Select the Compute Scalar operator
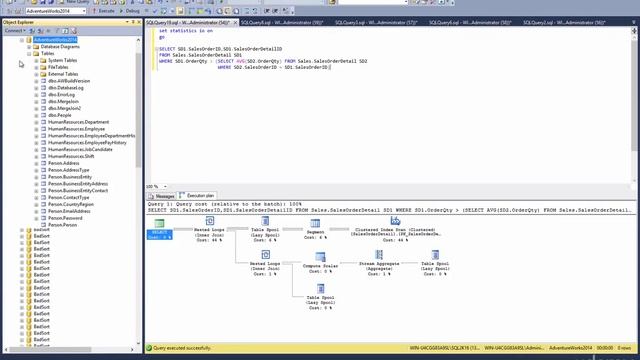Screen dimensions: 640x360 (x=320, y=262)
